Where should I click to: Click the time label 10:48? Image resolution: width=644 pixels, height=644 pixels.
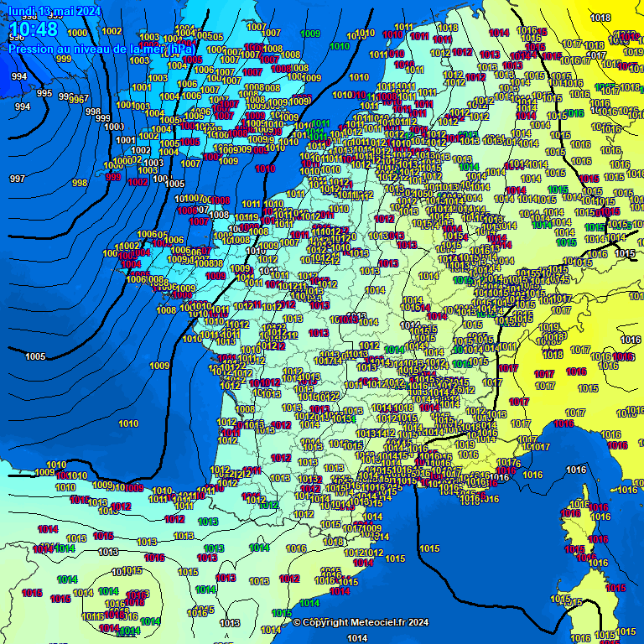pos(34,31)
